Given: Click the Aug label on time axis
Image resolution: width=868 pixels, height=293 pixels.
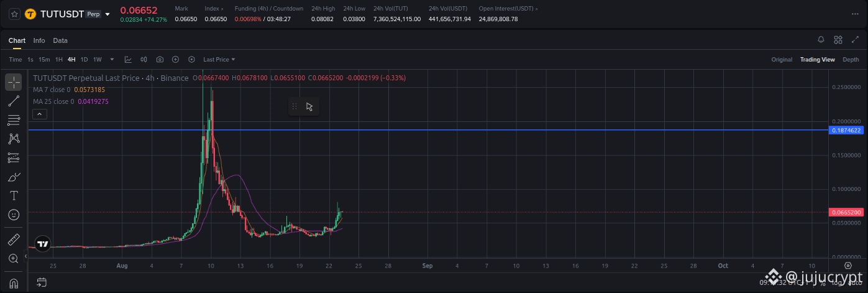Looking at the screenshot, I should coord(122,266).
